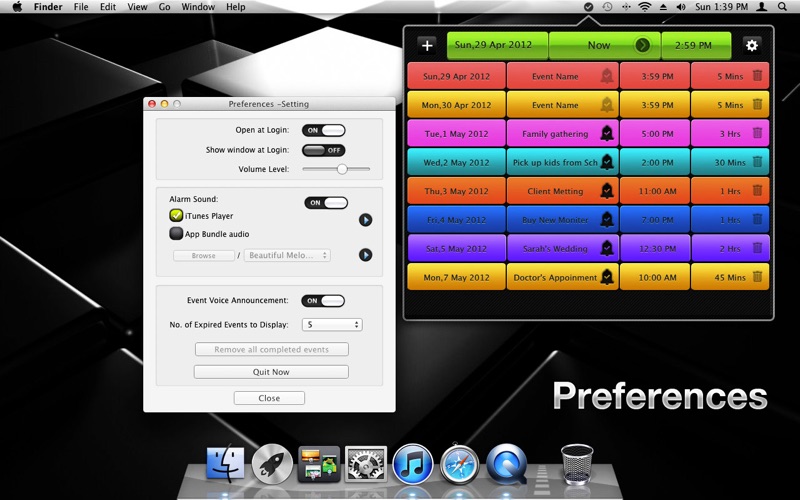Delete the Pick up kids event
Image resolution: width=800 pixels, height=500 pixels.
[x=757, y=162]
